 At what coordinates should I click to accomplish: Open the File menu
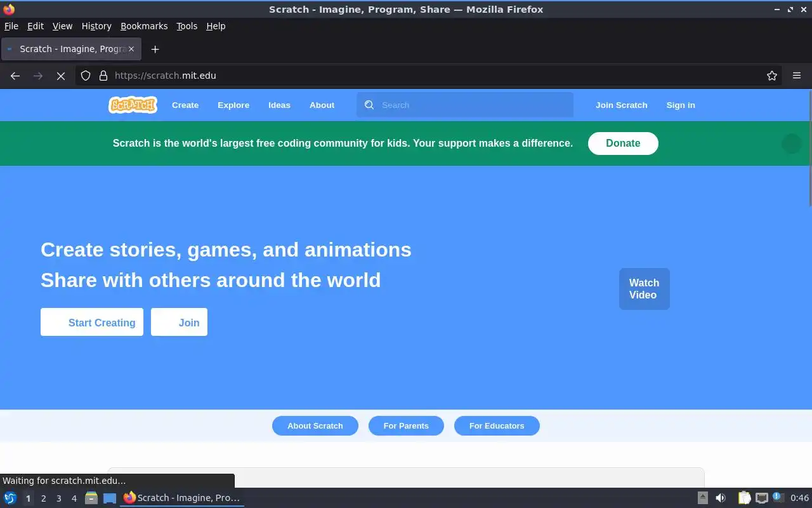[11, 26]
